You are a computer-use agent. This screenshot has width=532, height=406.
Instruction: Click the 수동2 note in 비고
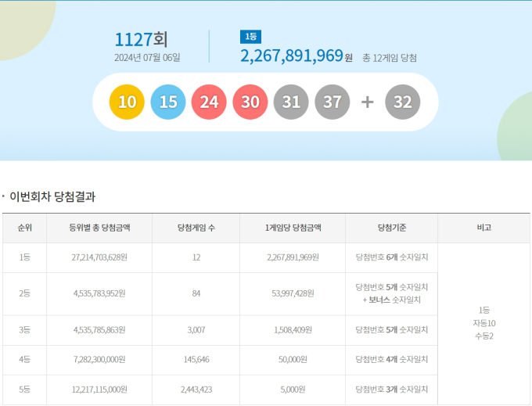click(484, 336)
